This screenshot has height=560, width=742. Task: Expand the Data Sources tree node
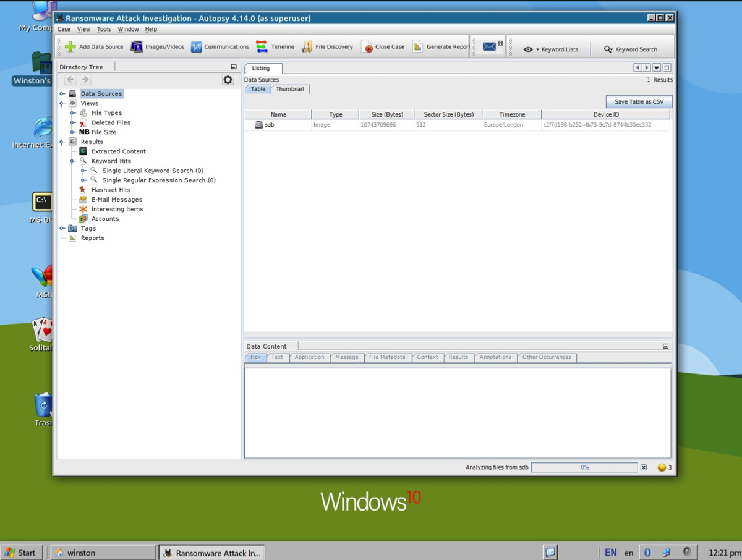coord(62,94)
